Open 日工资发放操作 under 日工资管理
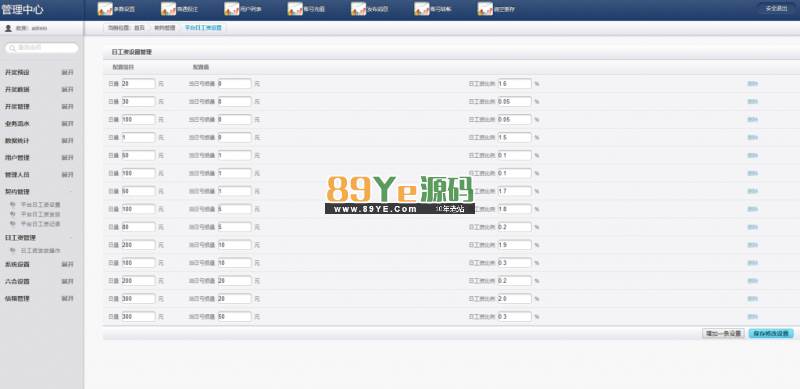Image resolution: width=800 pixels, height=389 pixels. (x=40, y=251)
